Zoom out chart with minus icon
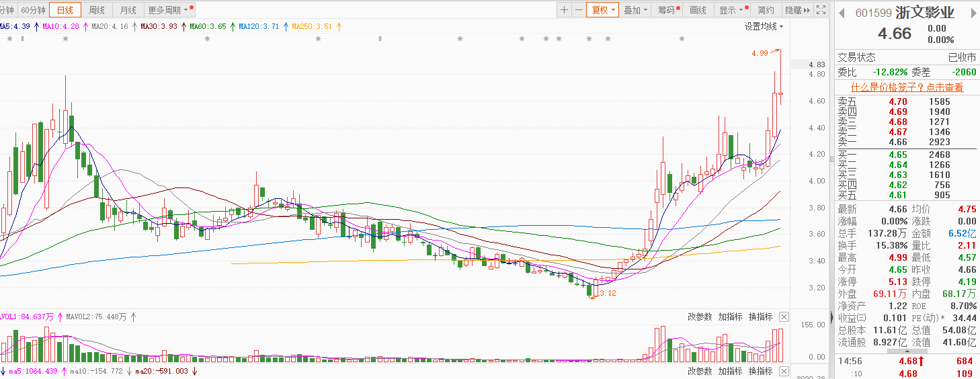980x379 pixels. coord(579,10)
